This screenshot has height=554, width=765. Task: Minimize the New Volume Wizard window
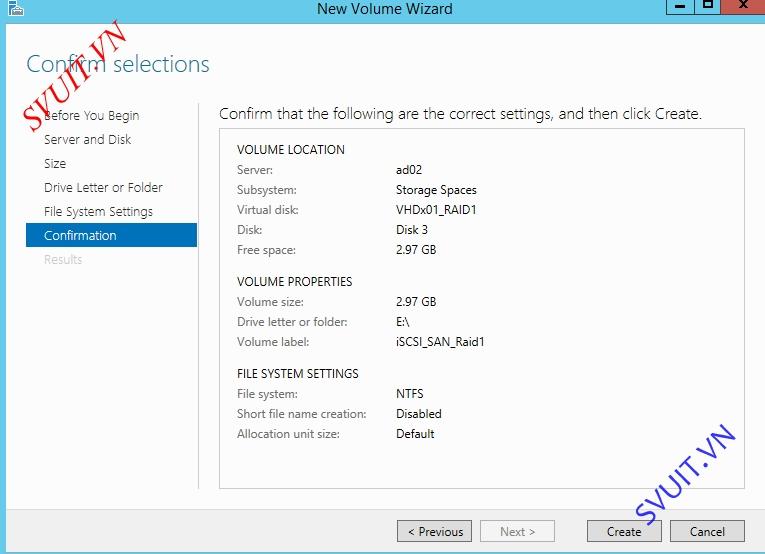point(680,6)
